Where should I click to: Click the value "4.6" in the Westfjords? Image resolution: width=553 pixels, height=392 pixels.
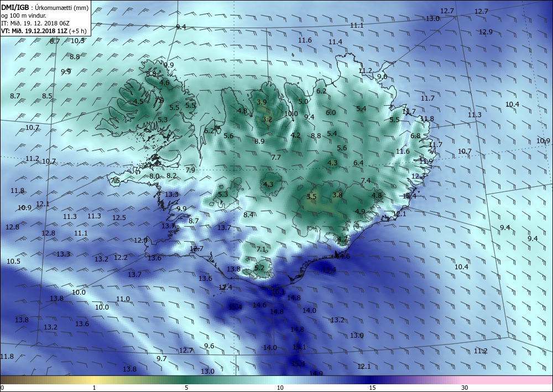tap(164, 83)
